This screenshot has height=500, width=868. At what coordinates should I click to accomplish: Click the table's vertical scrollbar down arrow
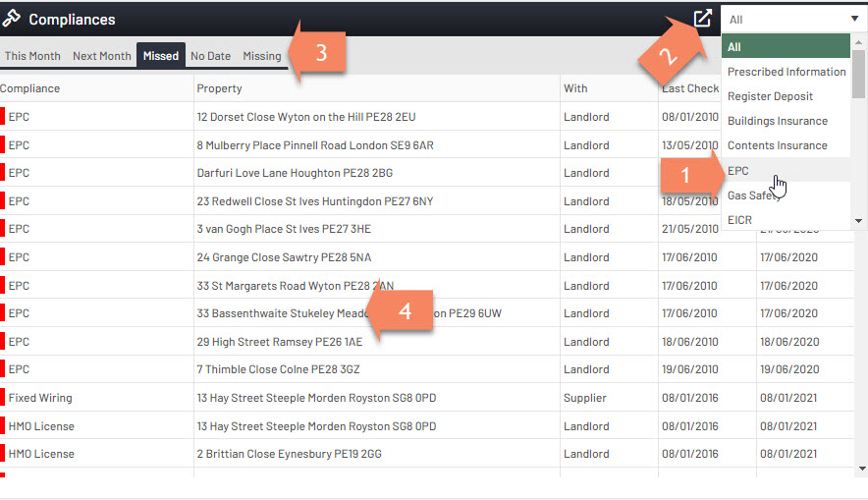[x=860, y=469]
